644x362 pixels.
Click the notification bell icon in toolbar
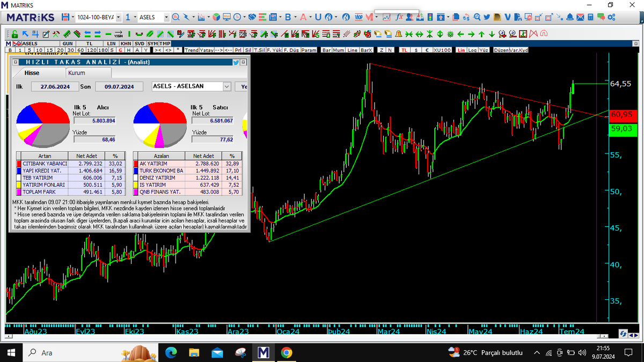(569, 17)
